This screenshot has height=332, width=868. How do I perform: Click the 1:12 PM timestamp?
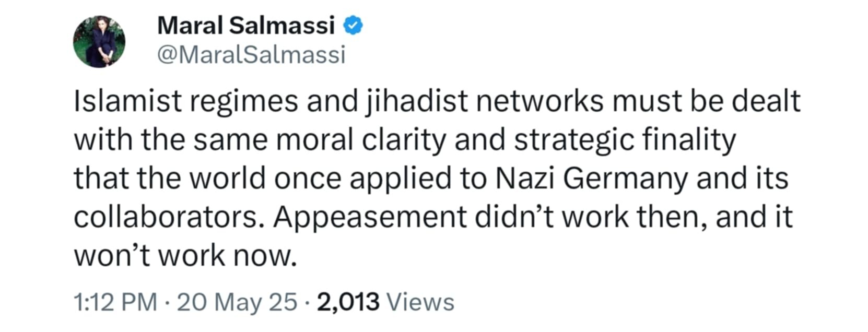click(115, 302)
